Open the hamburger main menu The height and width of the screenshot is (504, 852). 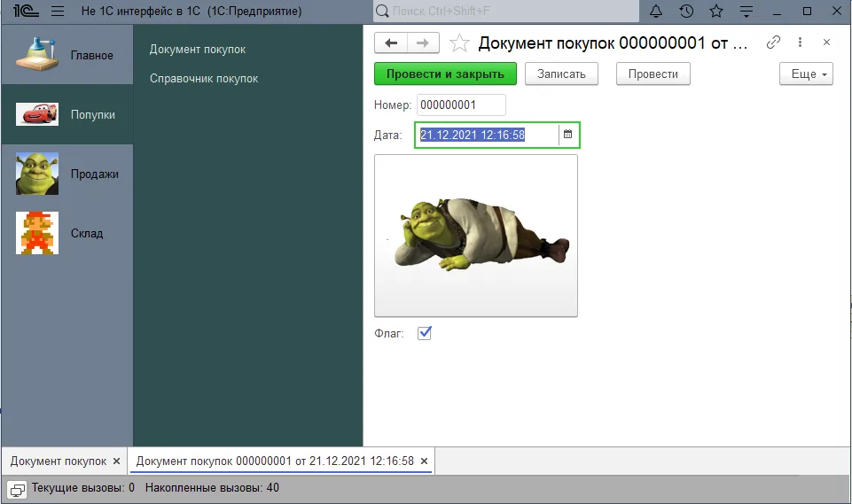tap(58, 11)
